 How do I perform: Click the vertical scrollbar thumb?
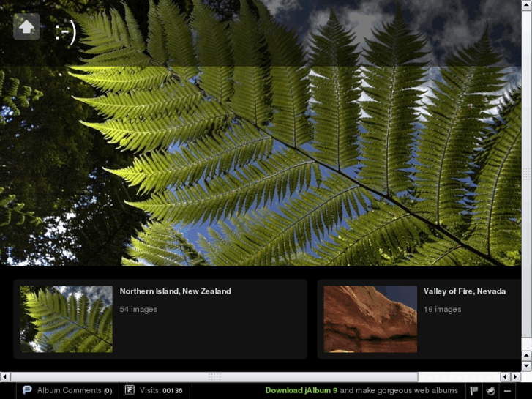click(527, 174)
